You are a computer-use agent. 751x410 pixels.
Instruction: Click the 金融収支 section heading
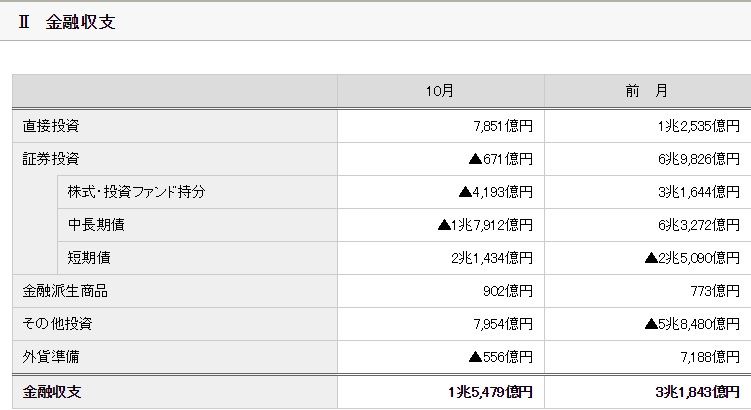(80, 22)
